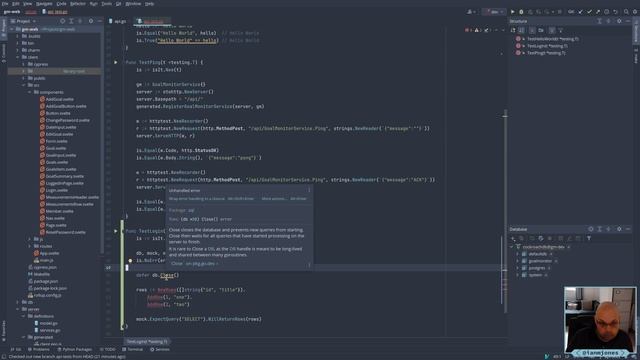Click the Git update project arrow icon
Screen dimensions: 640x360
[x=580, y=12]
